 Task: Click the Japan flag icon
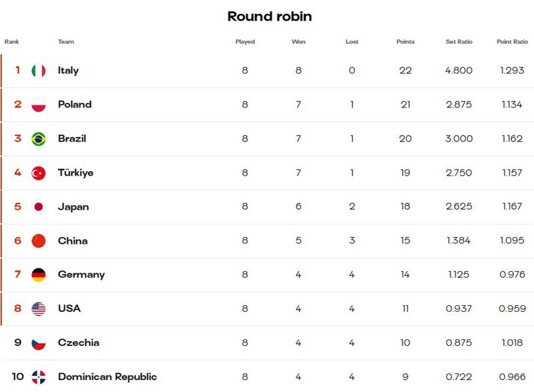(39, 207)
